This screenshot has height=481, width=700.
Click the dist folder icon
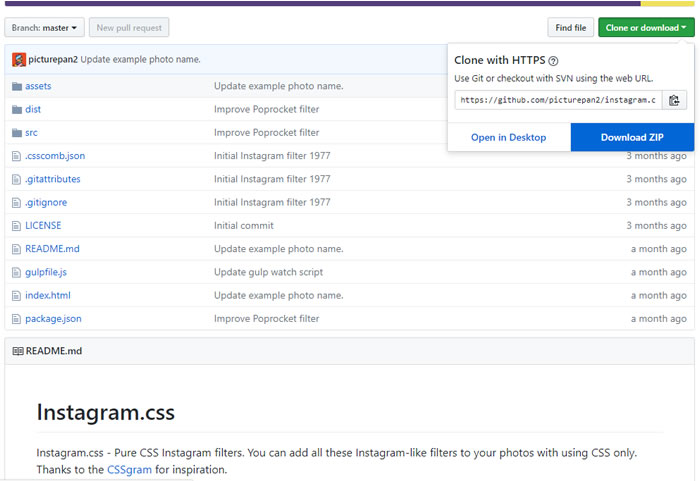point(17,109)
